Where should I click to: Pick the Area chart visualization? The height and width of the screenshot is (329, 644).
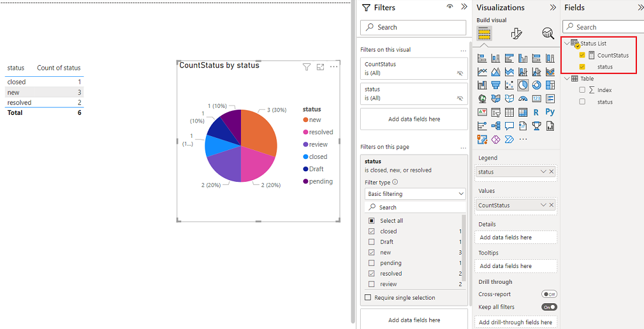(x=496, y=72)
